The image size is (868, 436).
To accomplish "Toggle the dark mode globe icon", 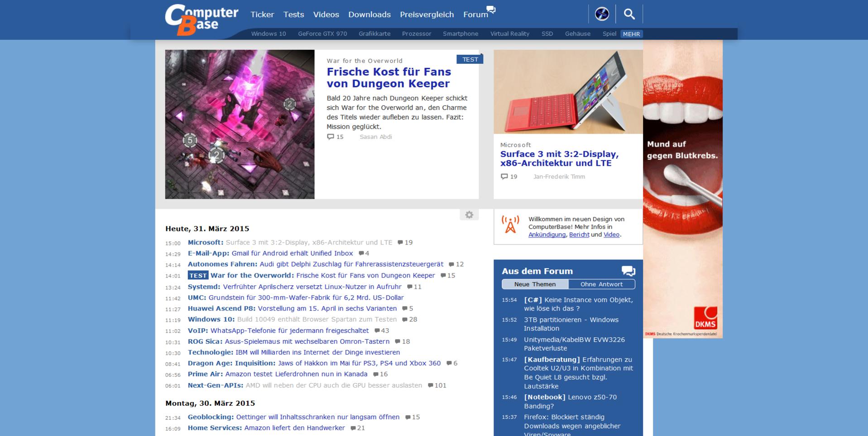I will 602,14.
